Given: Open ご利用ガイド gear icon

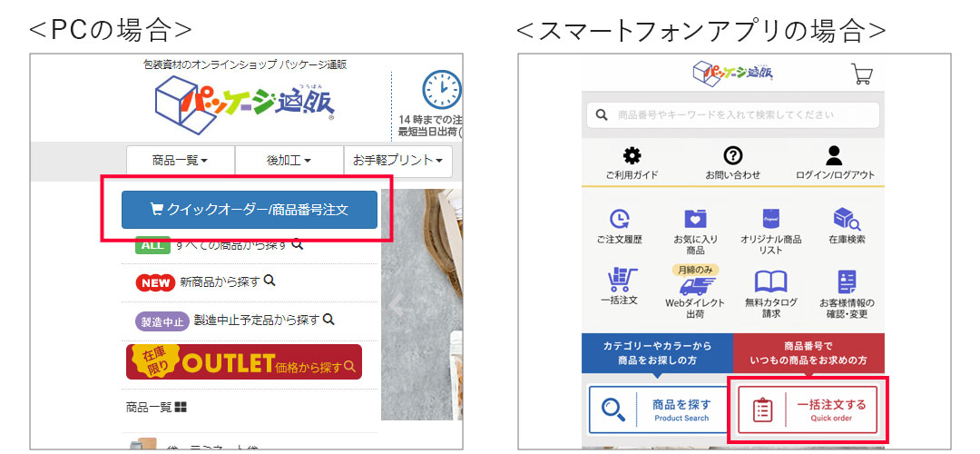Looking at the screenshot, I should click(x=632, y=155).
